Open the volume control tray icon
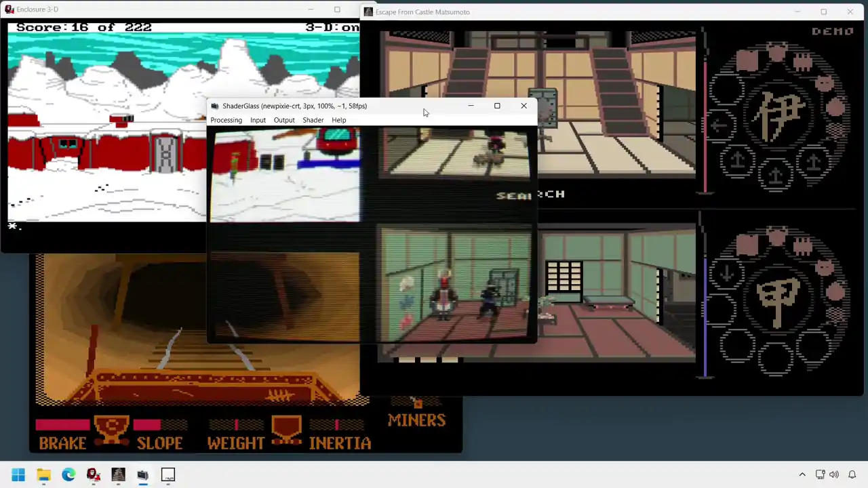 (x=834, y=474)
